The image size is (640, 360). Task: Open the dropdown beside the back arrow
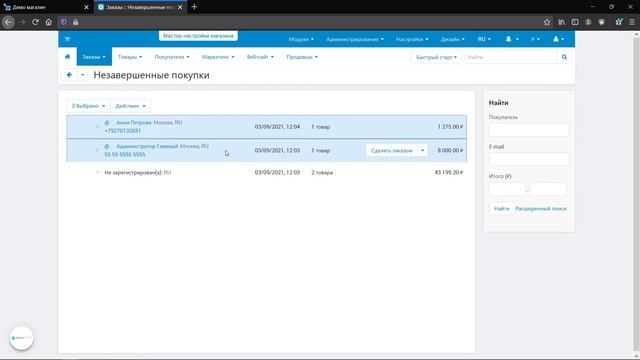point(82,75)
